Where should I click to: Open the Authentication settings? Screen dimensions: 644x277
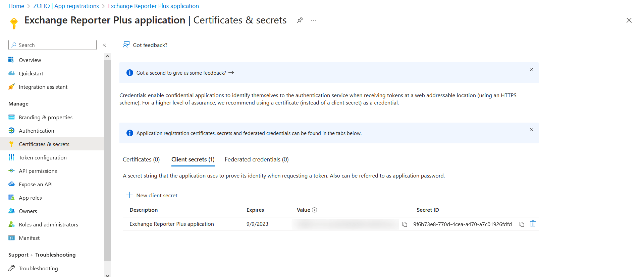(x=36, y=131)
